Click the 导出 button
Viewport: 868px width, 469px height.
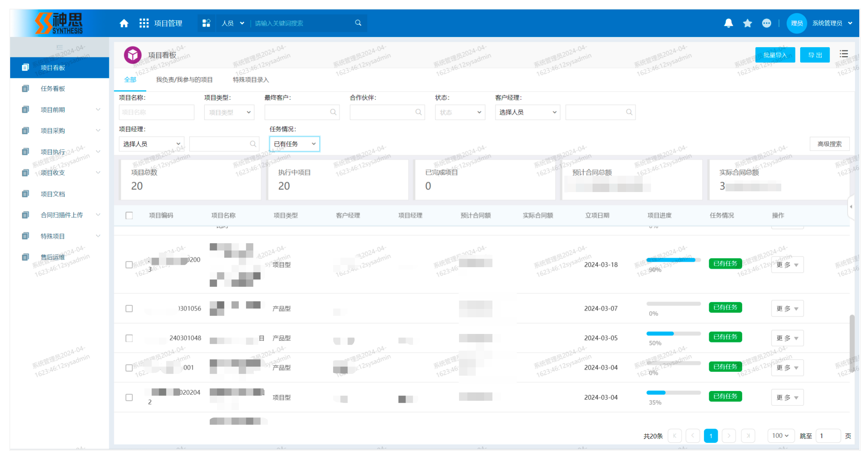tap(815, 55)
